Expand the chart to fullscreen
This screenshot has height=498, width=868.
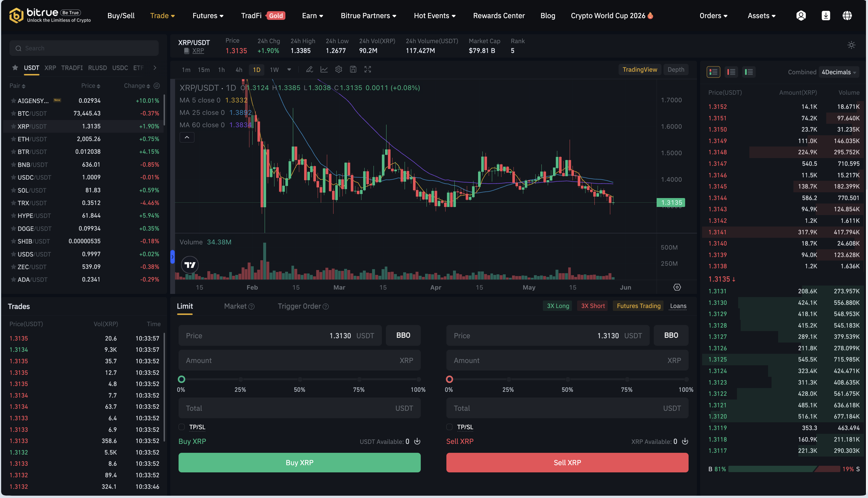tap(367, 70)
